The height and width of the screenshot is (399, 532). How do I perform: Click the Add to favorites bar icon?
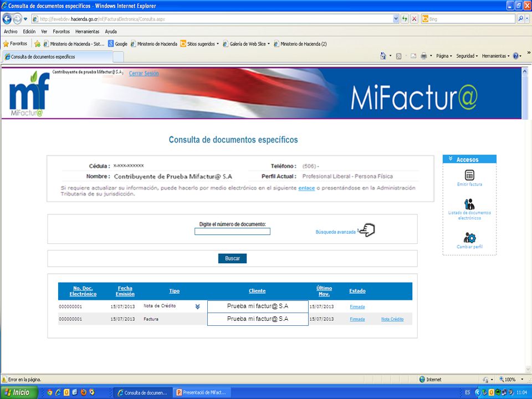click(37, 44)
